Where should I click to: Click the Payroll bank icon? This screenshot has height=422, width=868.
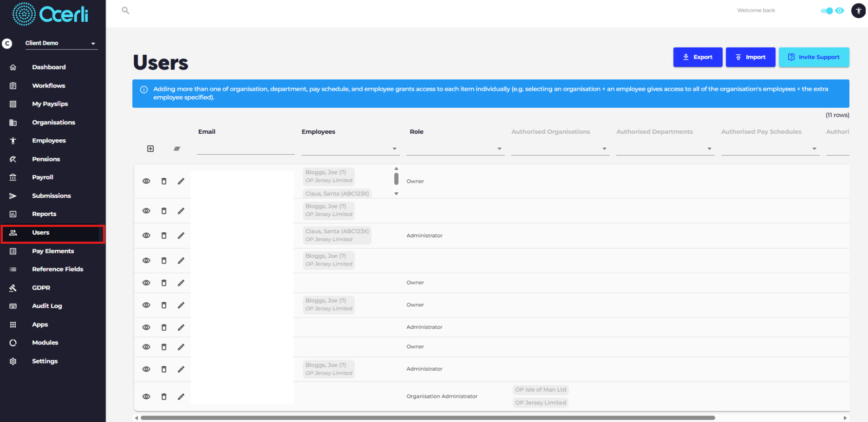tap(13, 177)
